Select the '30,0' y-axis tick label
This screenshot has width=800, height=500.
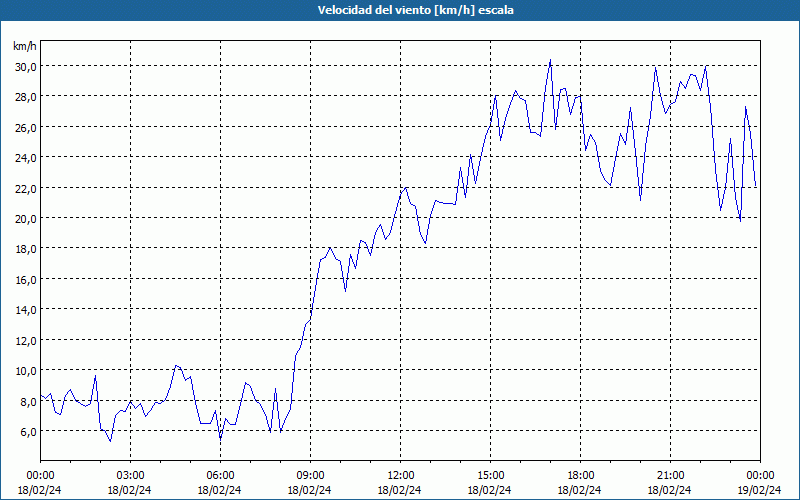[26, 67]
